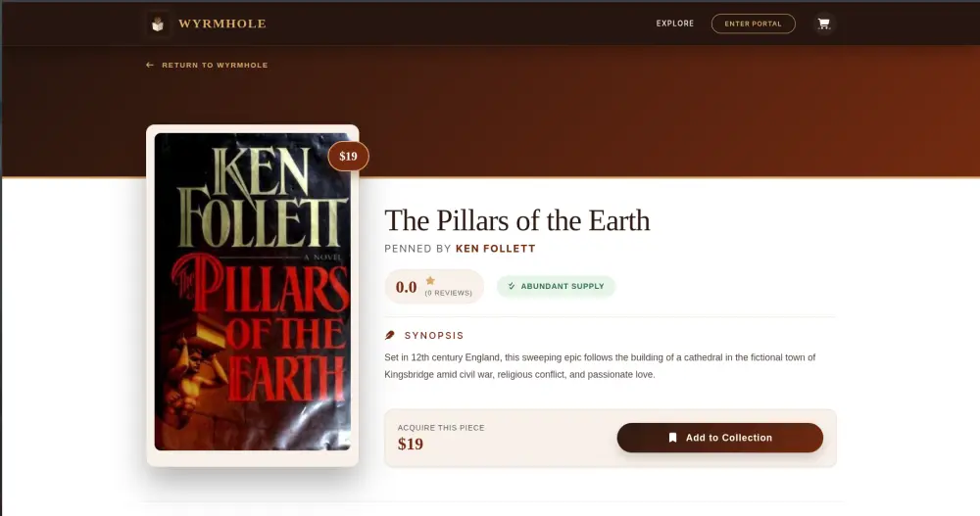Click the Wyrmhole logo icon
Image resolution: width=980 pixels, height=516 pixels.
(x=158, y=23)
